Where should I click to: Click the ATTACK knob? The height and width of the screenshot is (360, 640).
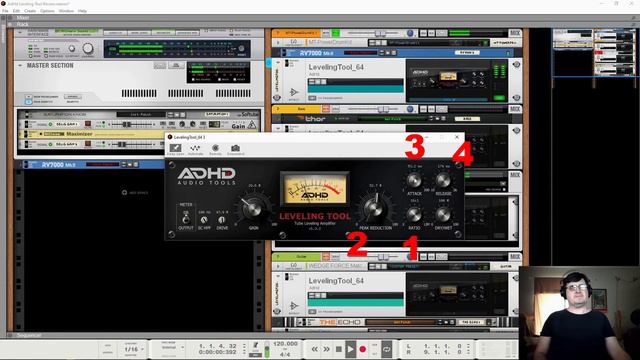[414, 180]
